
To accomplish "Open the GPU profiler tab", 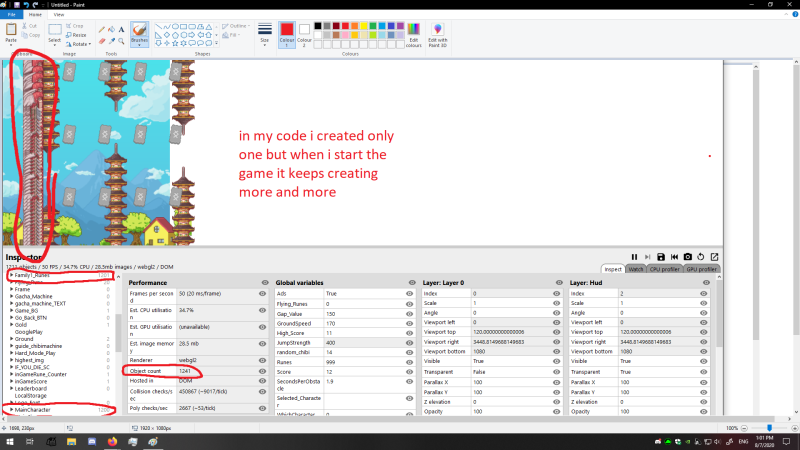I will point(702,269).
